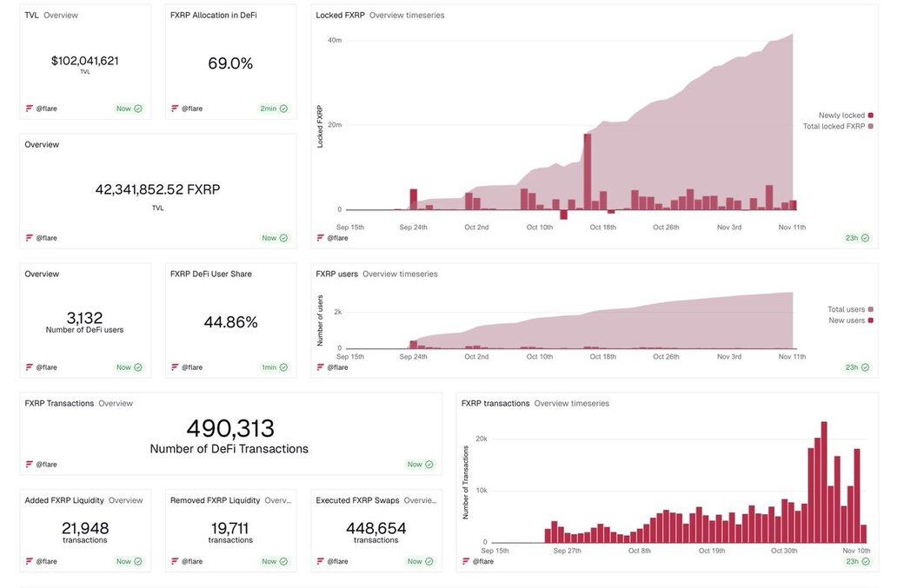This screenshot has width=897, height=588.
Task: Click the Flare logo under 42,341,852.52 FXRP
Action: 29,238
